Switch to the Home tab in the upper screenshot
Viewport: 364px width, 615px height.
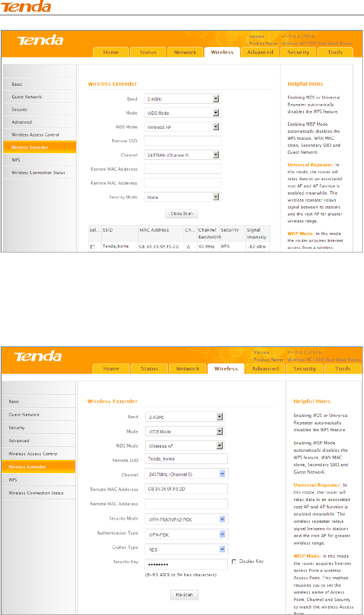[111, 52]
